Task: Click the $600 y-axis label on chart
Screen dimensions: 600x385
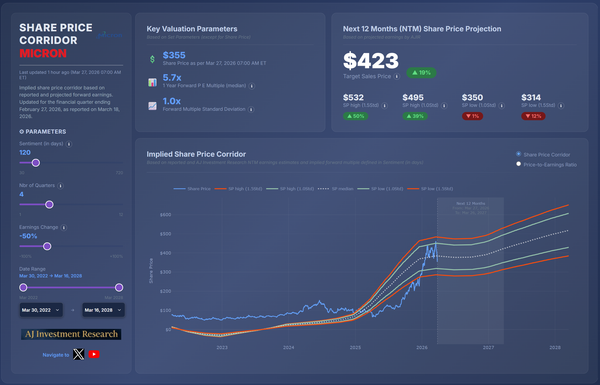Action: point(165,215)
